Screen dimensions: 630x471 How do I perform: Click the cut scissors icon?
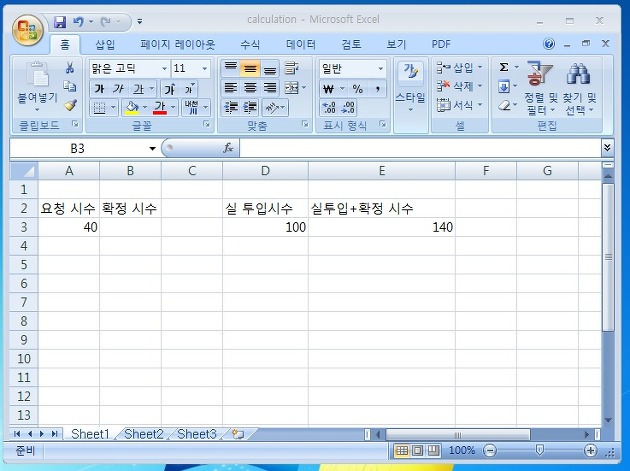click(70, 68)
